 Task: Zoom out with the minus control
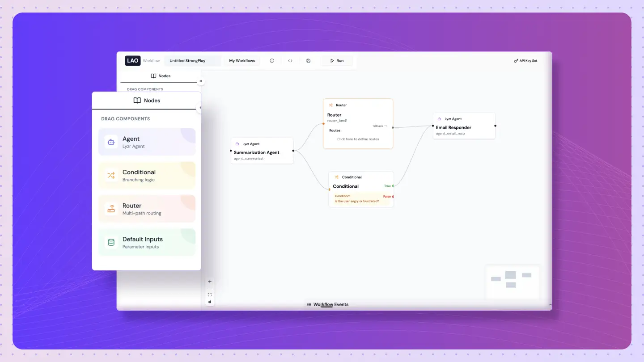210,288
